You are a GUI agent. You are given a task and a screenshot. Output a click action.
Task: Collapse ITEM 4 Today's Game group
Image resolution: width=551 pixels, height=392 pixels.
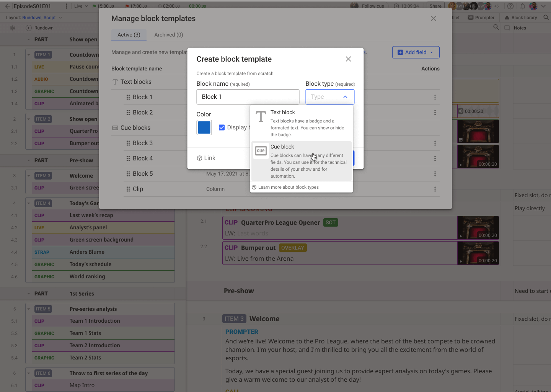[29, 203]
